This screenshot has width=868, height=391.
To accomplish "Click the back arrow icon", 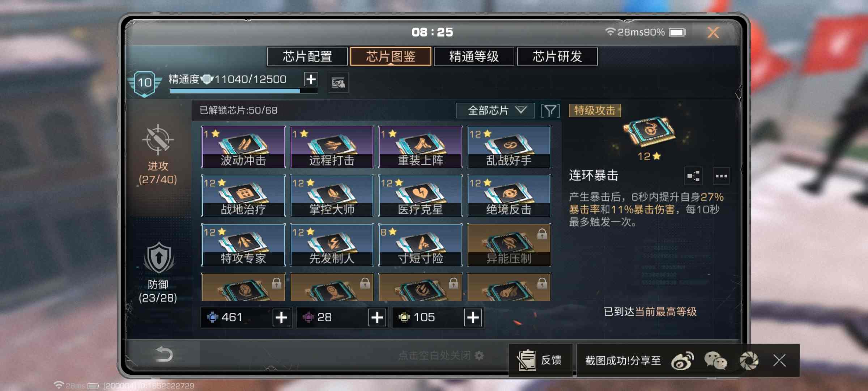I will 164,354.
